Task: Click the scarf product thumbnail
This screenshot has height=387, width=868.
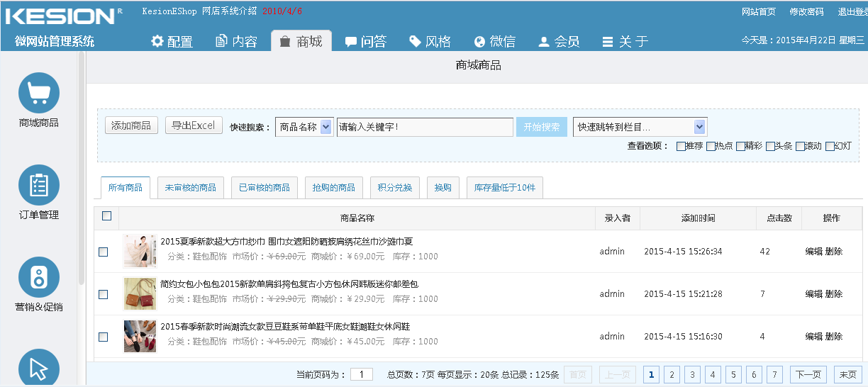Action: click(x=140, y=251)
